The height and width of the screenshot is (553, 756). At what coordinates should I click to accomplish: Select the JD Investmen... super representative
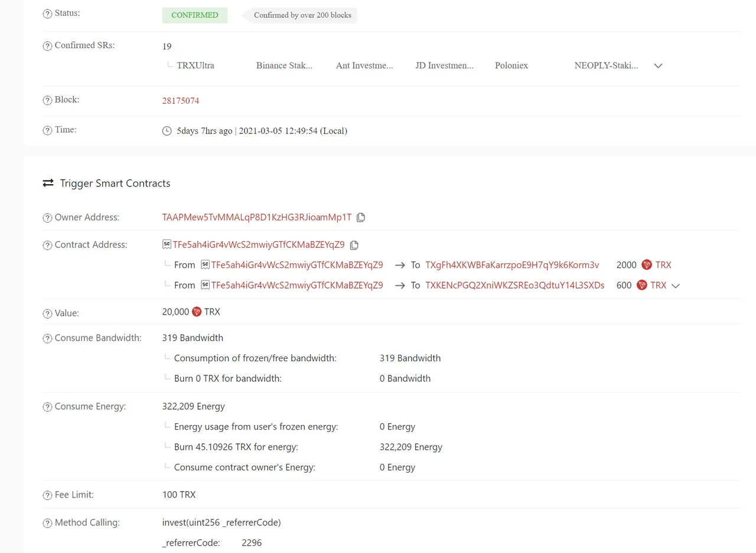click(x=444, y=66)
